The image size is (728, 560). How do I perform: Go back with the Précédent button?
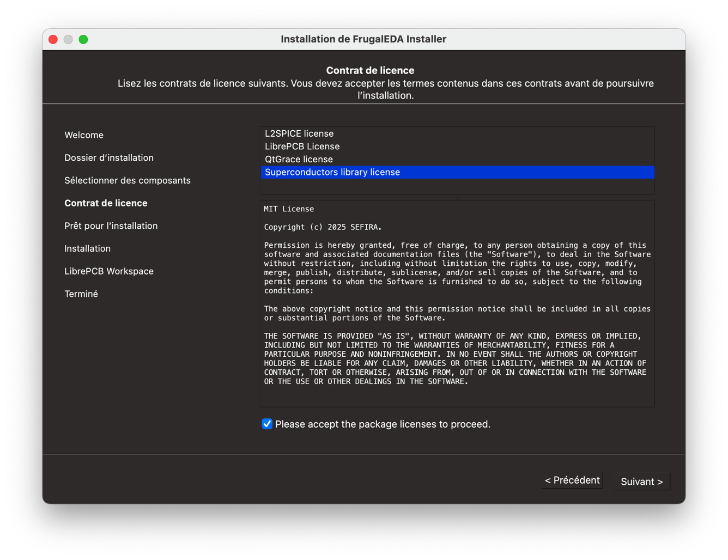point(572,480)
